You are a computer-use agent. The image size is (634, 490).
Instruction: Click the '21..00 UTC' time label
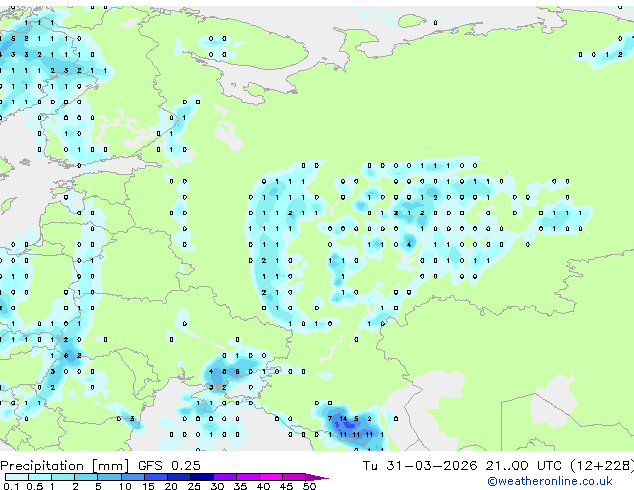(x=524, y=466)
